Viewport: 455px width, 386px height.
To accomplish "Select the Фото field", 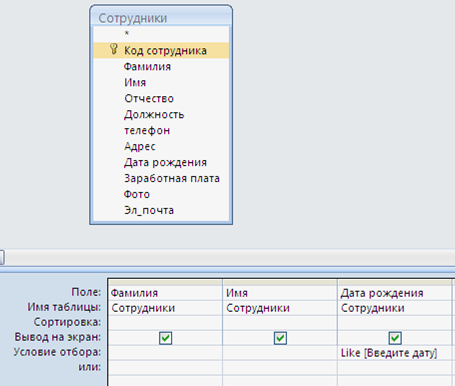I will click(161, 194).
